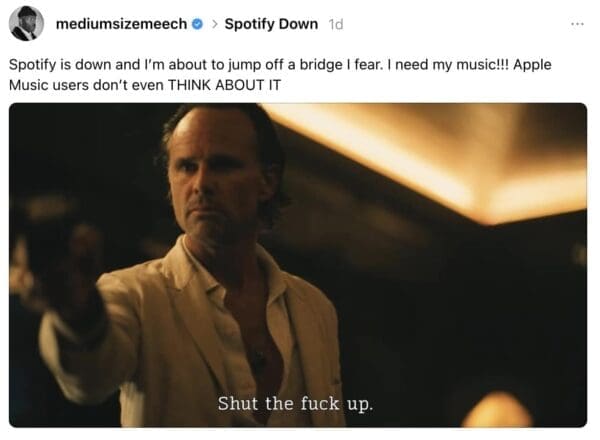Click the blue verified badge

pos(197,24)
